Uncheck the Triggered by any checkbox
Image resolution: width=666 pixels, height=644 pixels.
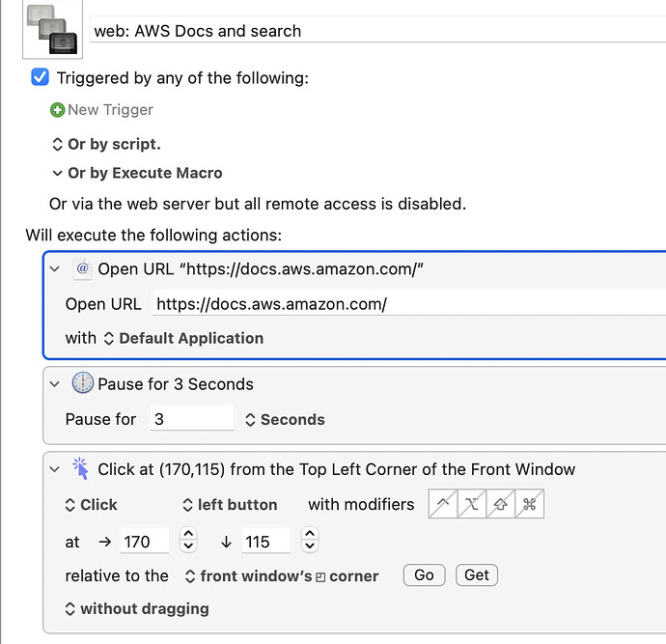pos(40,77)
